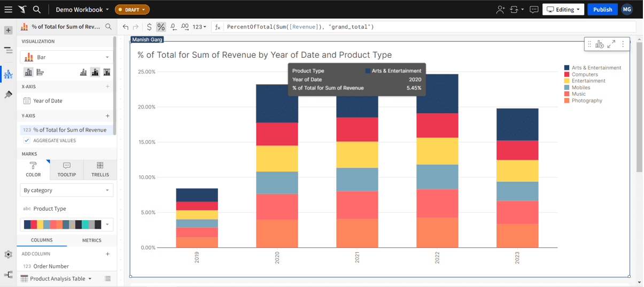Click the add child chart icon
The image size is (644, 287).
point(600,44)
